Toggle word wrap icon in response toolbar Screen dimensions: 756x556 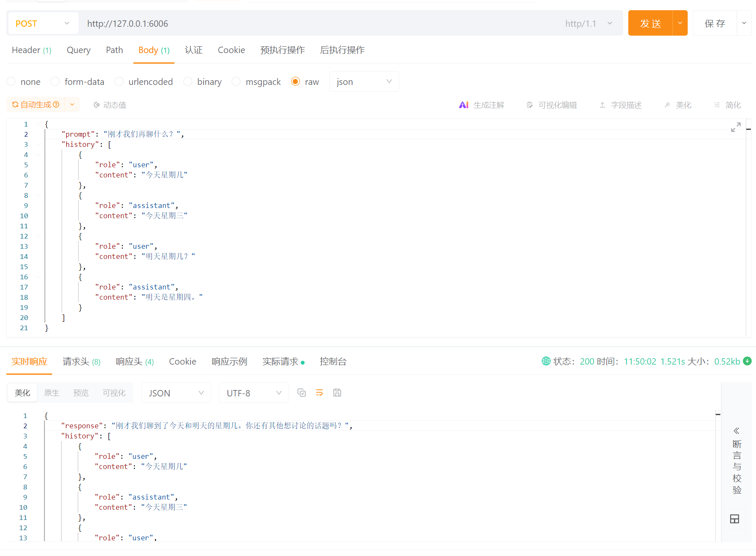click(319, 393)
